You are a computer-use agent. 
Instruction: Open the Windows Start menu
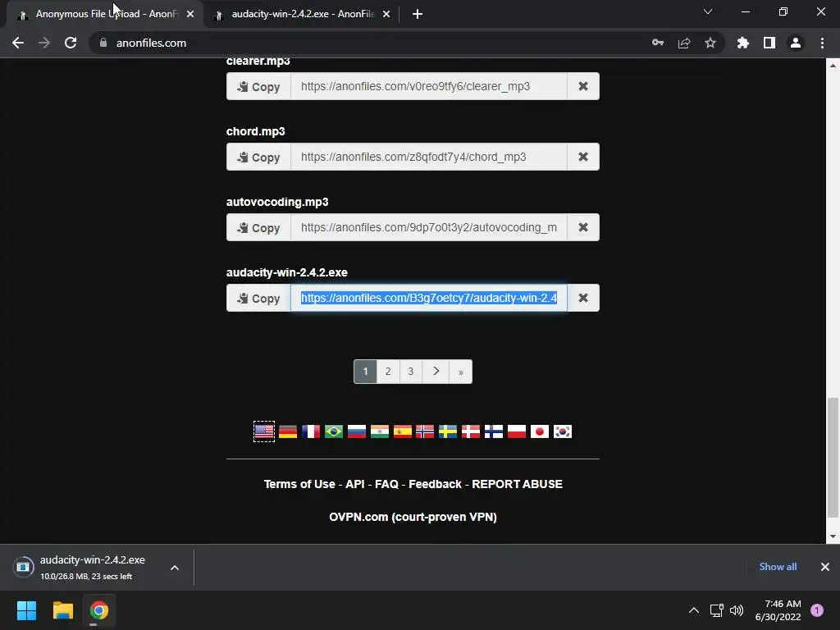(x=26, y=610)
